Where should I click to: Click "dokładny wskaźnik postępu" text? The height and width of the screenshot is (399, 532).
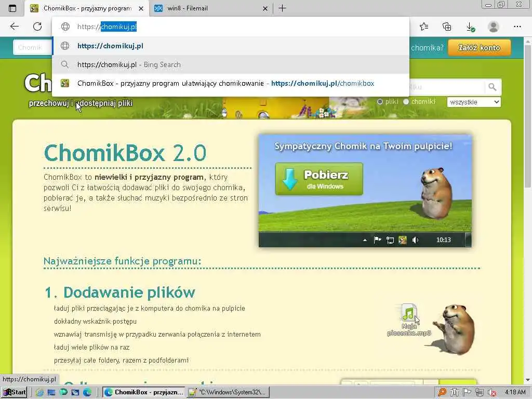(95, 321)
